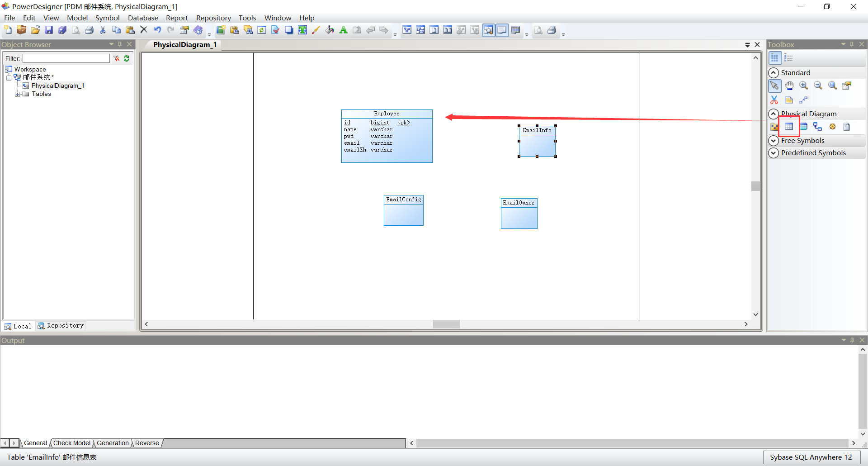
Task: Collapse the Physical Diagram toolbox section
Action: [774, 114]
